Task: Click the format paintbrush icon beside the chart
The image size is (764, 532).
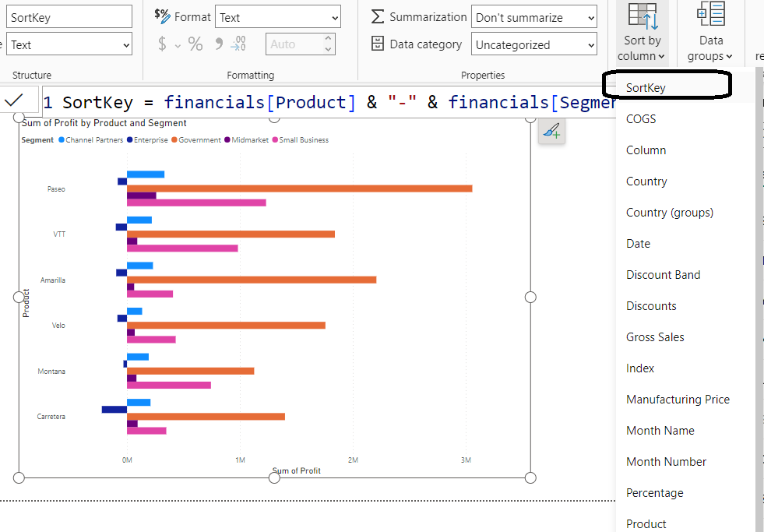Action: point(551,131)
